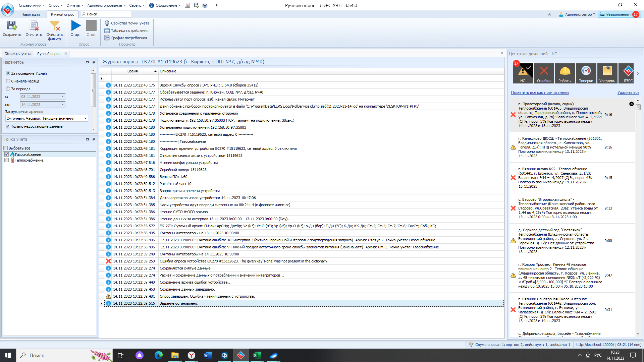Click the Старт play icon
This screenshot has width=644, height=362.
point(76,26)
